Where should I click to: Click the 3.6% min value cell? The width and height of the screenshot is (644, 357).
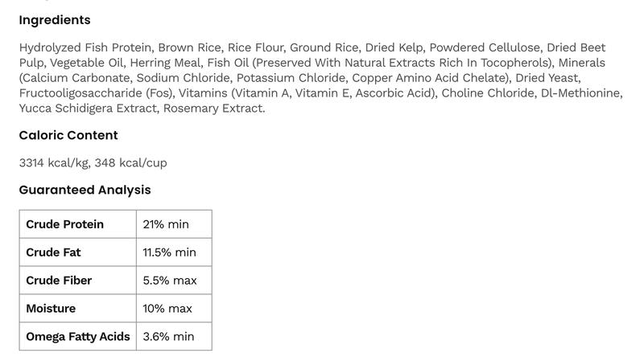pos(168,337)
